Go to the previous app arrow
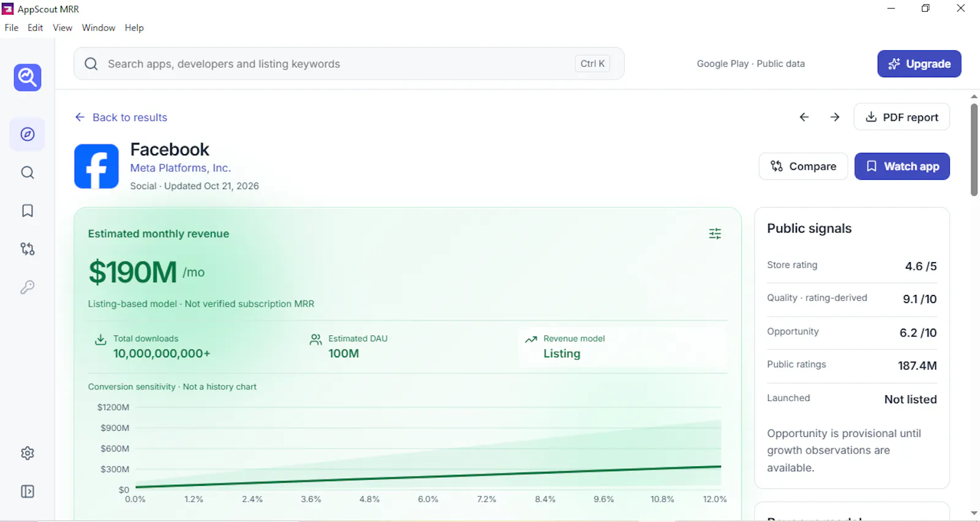This screenshot has width=980, height=522. pos(804,117)
